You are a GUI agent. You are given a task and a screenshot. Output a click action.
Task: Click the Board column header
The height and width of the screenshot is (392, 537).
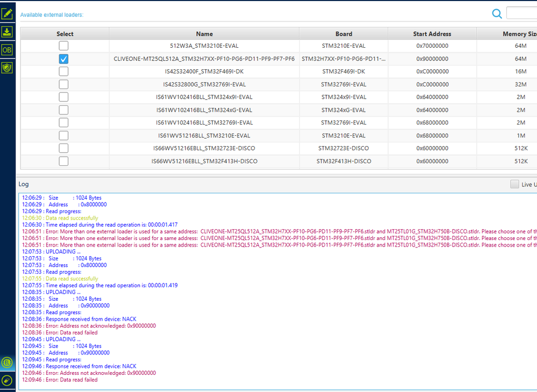344,33
